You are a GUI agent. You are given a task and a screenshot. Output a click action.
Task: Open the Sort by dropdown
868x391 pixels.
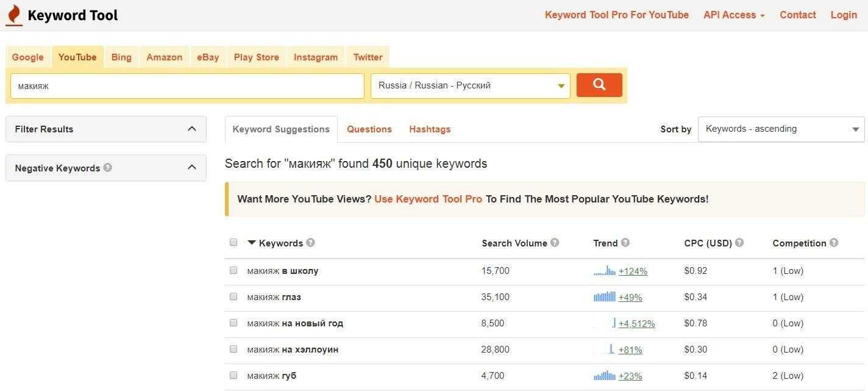pos(781,129)
